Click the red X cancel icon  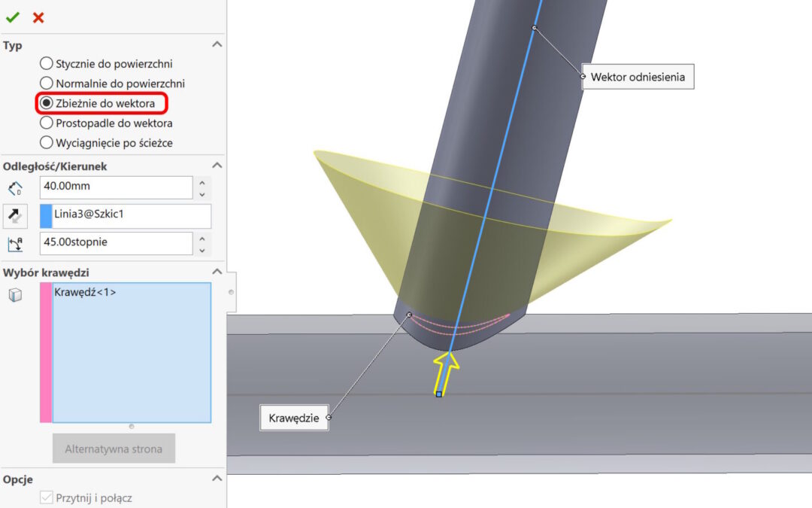(x=38, y=17)
